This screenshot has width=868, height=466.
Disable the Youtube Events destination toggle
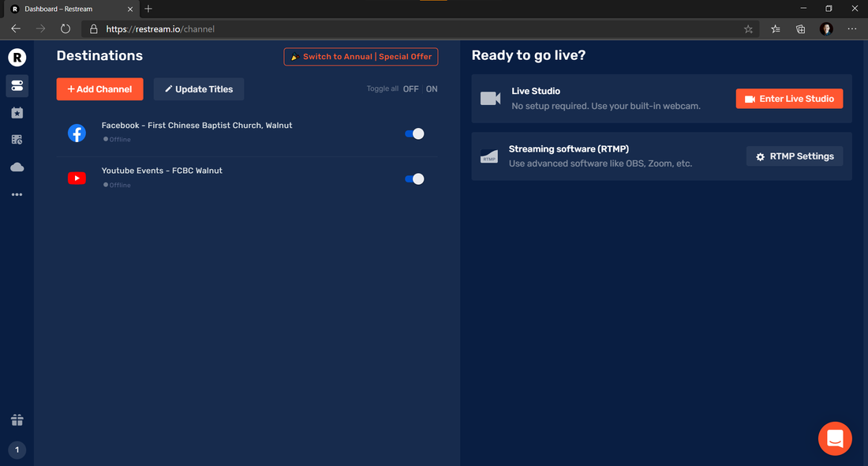coord(414,179)
